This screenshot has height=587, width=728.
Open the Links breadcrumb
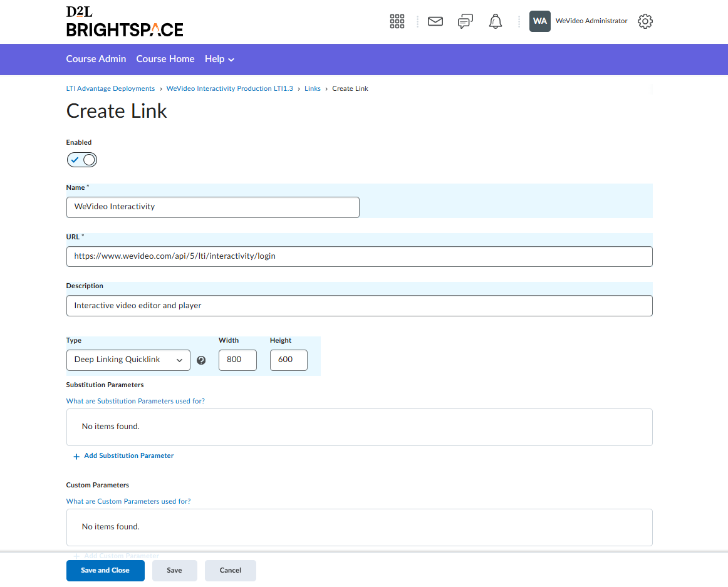coord(313,89)
